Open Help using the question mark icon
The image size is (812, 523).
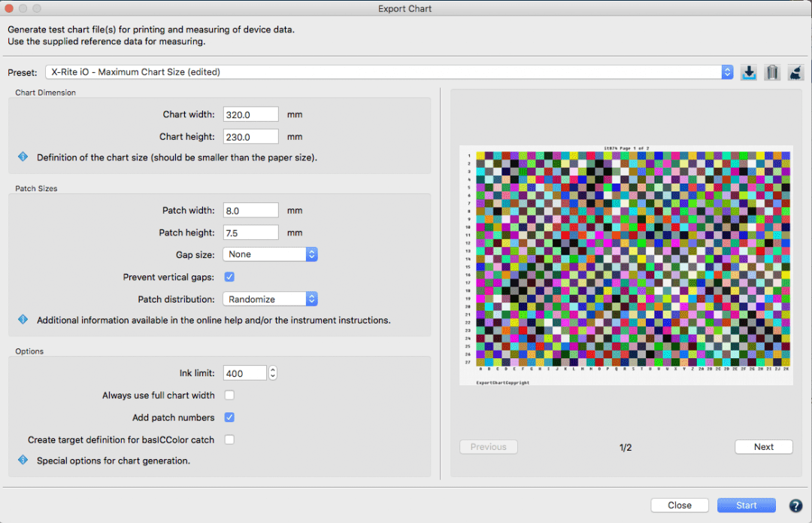[x=795, y=506]
